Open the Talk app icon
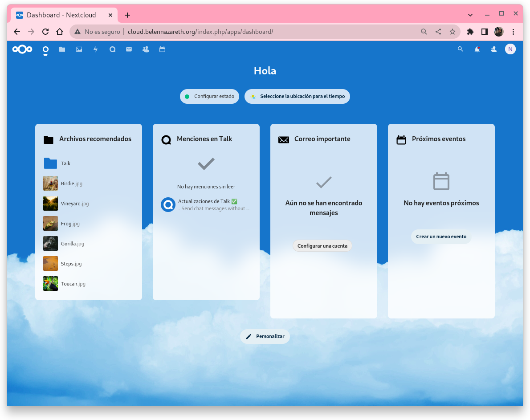530x420 pixels. [x=112, y=49]
